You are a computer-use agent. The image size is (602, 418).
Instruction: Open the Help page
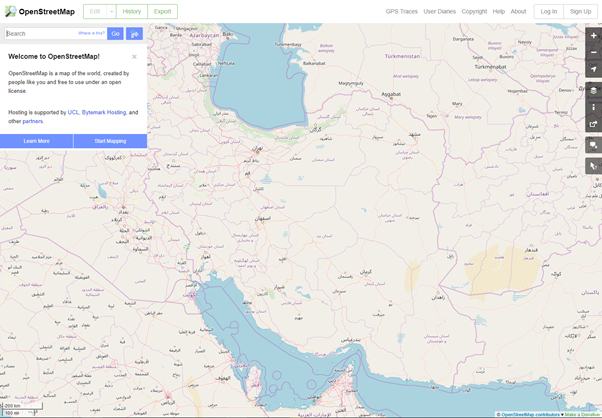(x=499, y=12)
